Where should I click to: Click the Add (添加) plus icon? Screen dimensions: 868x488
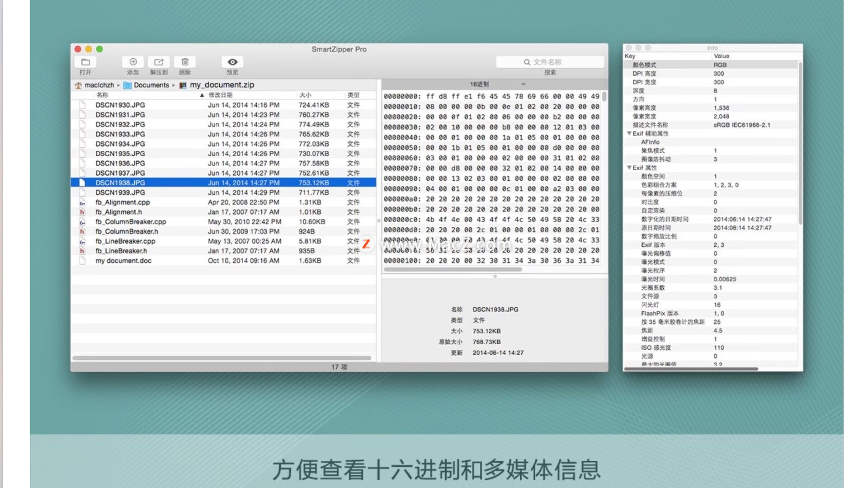(x=133, y=62)
